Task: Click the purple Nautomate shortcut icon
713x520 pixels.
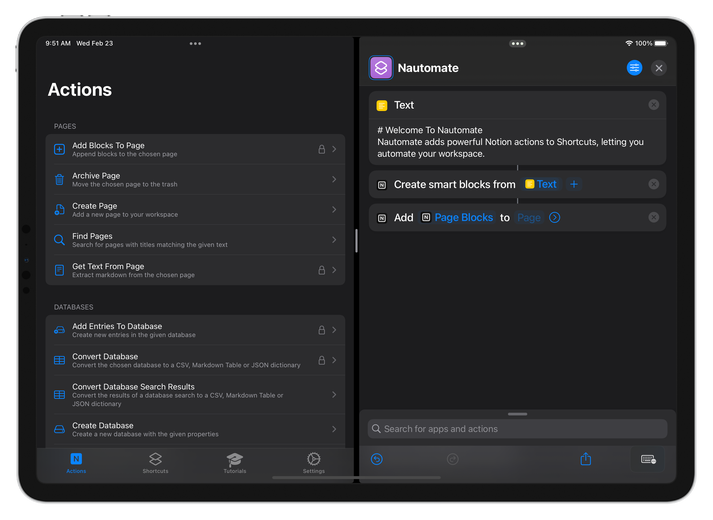Action: 381,68
